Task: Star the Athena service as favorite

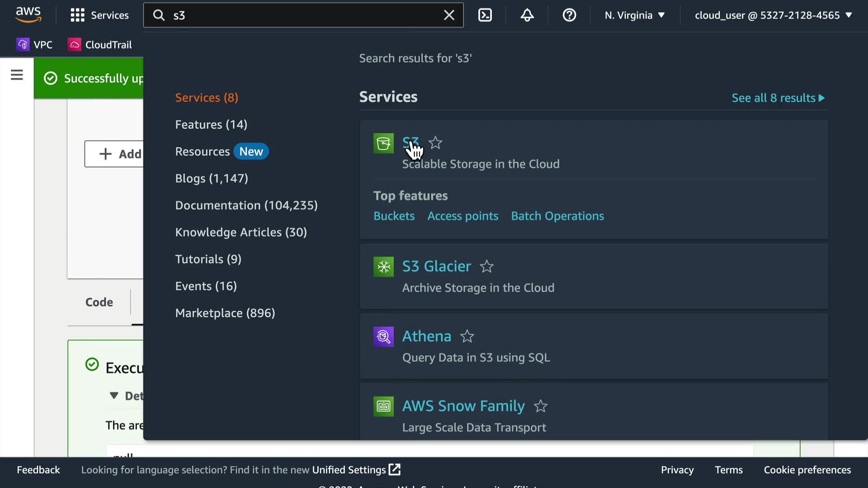Action: point(467,337)
